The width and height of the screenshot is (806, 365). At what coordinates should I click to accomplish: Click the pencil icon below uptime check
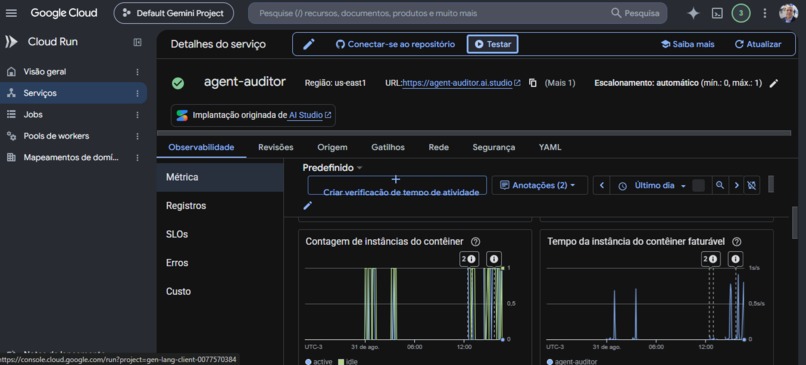(x=307, y=206)
